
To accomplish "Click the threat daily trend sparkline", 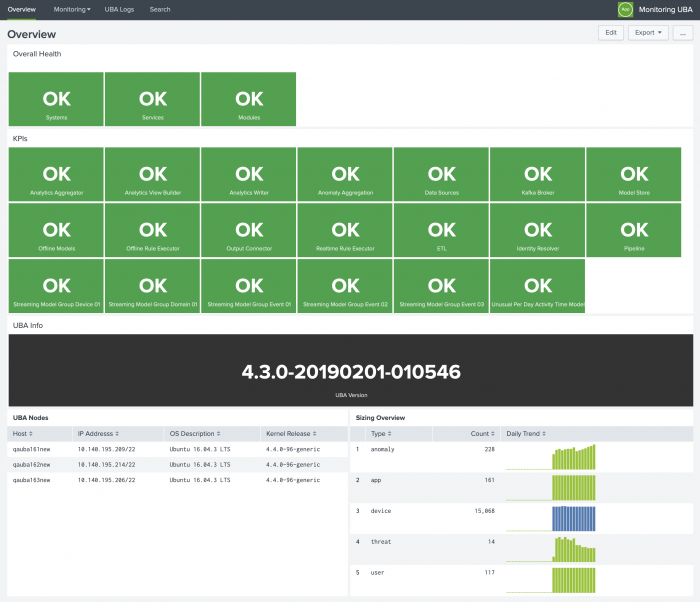I will pos(551,549).
